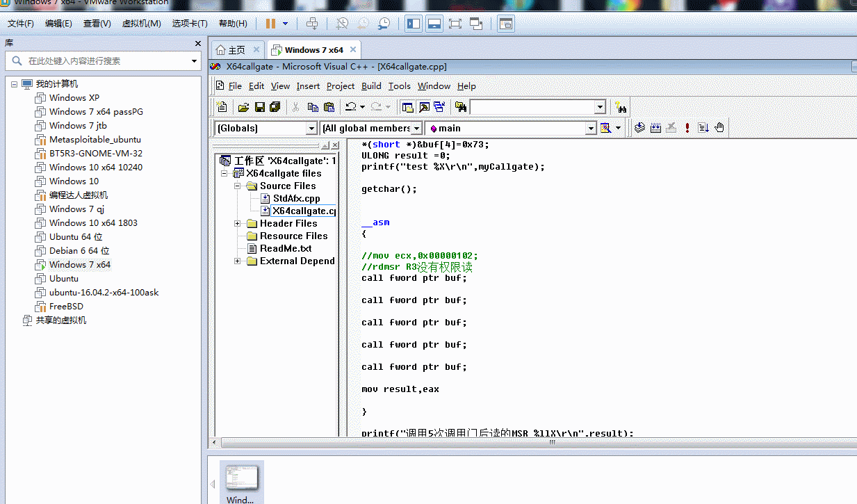Open the WizardBar actions dropdown arrow
857x504 pixels.
tap(617, 128)
